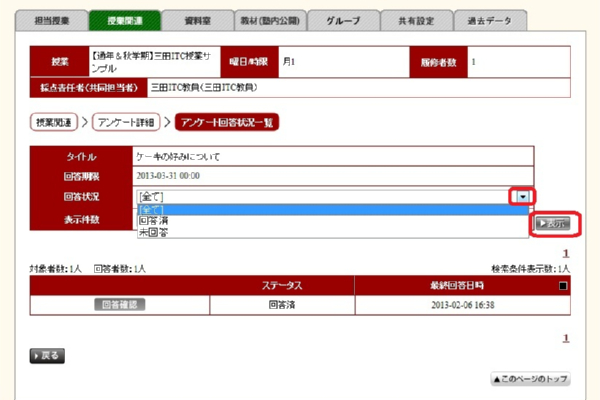The width and height of the screenshot is (600, 400).
Task: Click the アンケート回答状況一覧 breadcrumb
Action: click(x=226, y=123)
